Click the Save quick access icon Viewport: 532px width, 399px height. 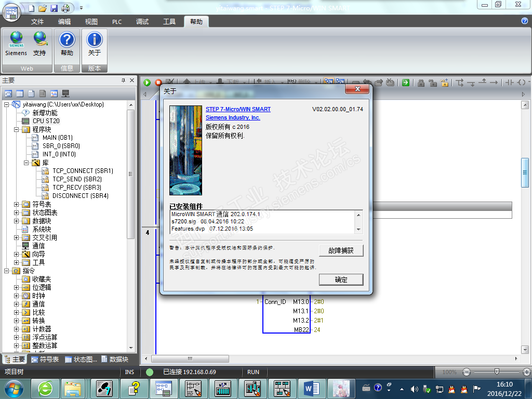54,8
